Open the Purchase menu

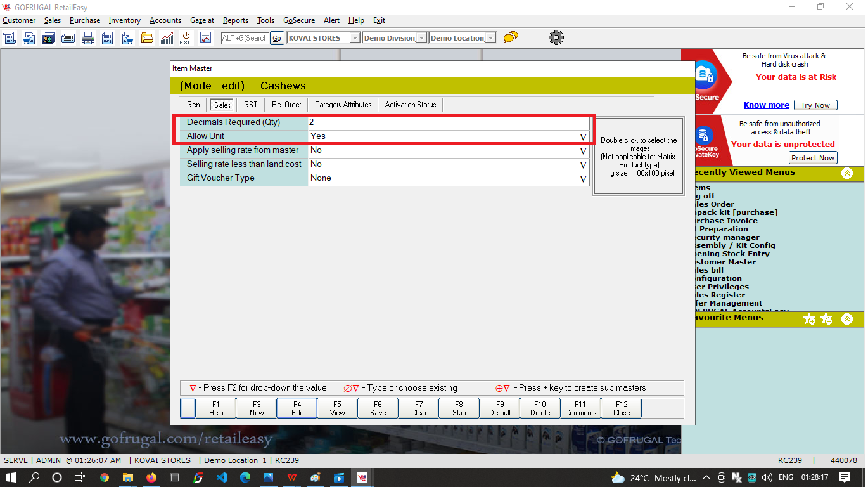(85, 20)
